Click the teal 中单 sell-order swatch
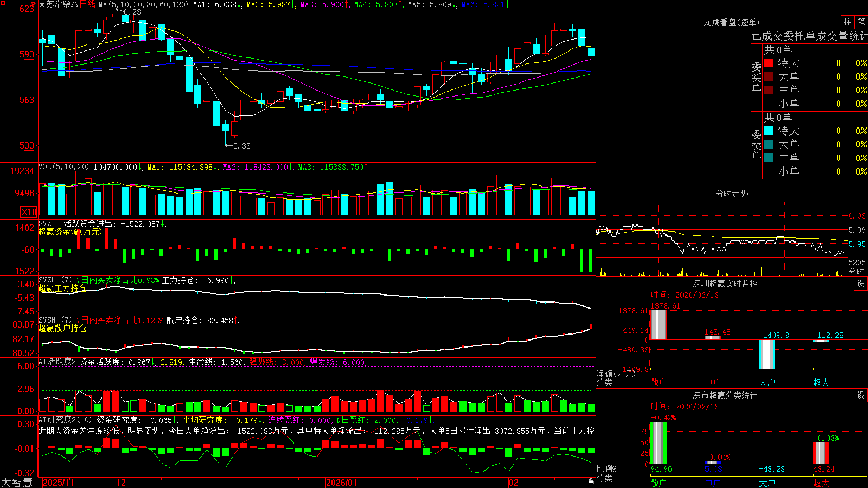This screenshot has width=868, height=488. point(768,158)
